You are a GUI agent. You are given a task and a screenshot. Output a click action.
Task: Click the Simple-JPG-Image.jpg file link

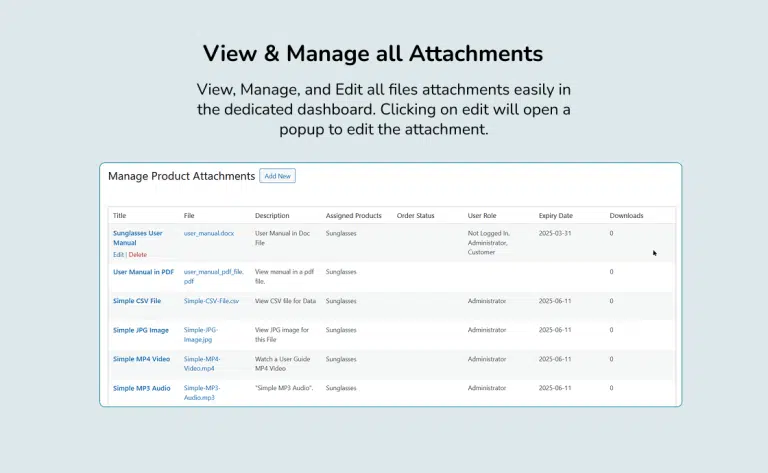[x=201, y=334]
